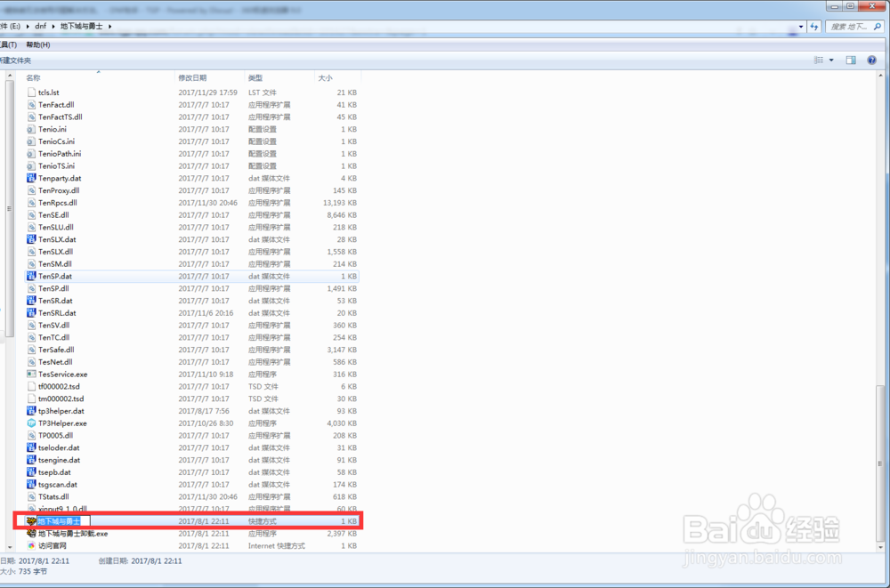Click the TP3Helper.exe round blue icon
This screenshot has height=588, width=890.
(x=32, y=423)
